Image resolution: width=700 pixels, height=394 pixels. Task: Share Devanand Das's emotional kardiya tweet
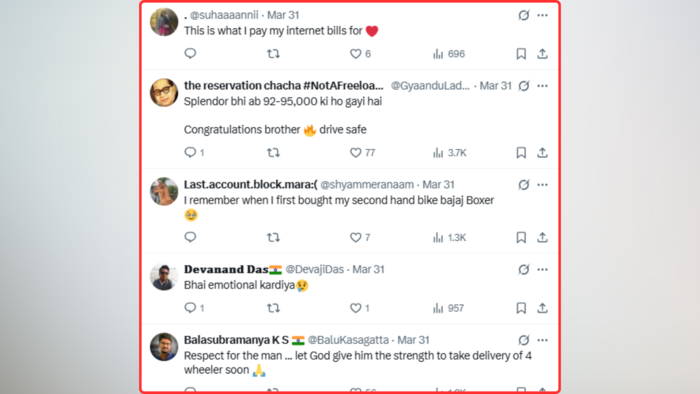542,308
